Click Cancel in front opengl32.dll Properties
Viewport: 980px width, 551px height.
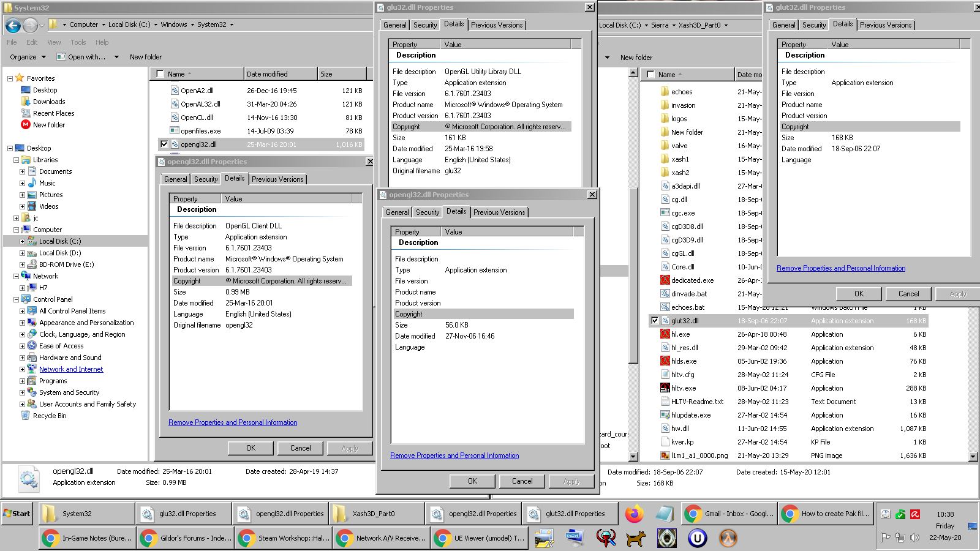pos(522,481)
